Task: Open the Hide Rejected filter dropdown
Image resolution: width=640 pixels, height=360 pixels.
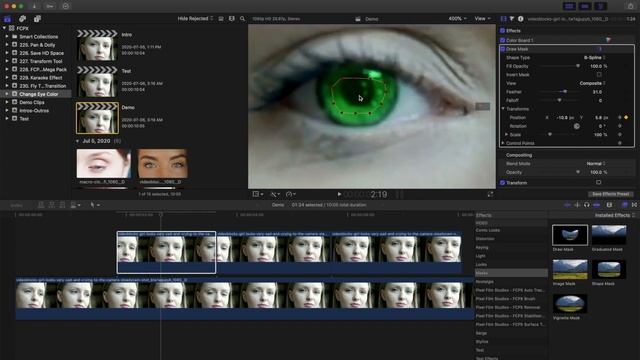Action: click(x=195, y=19)
